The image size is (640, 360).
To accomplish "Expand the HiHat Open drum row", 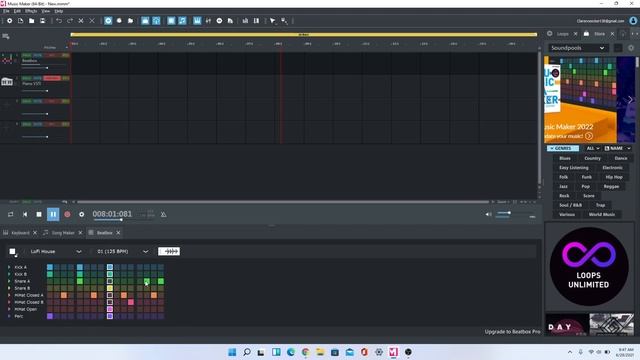I will (x=9, y=309).
